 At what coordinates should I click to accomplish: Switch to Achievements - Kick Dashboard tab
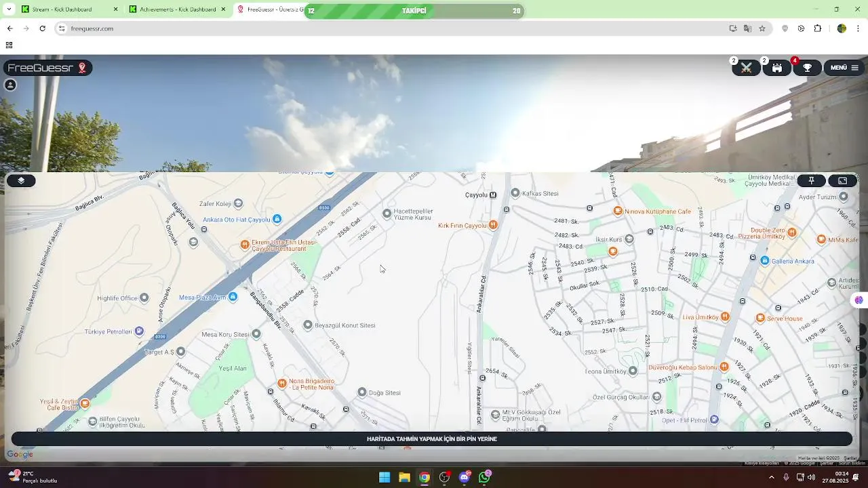pyautogui.click(x=178, y=9)
